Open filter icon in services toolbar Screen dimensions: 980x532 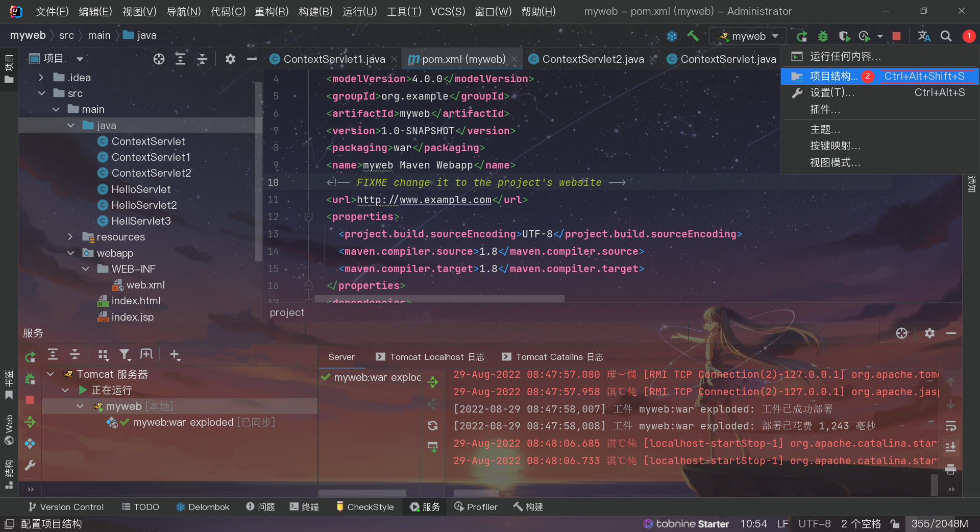coord(125,355)
